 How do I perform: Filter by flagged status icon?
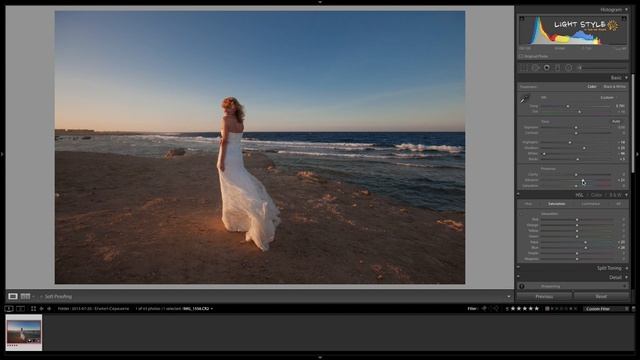click(484, 309)
